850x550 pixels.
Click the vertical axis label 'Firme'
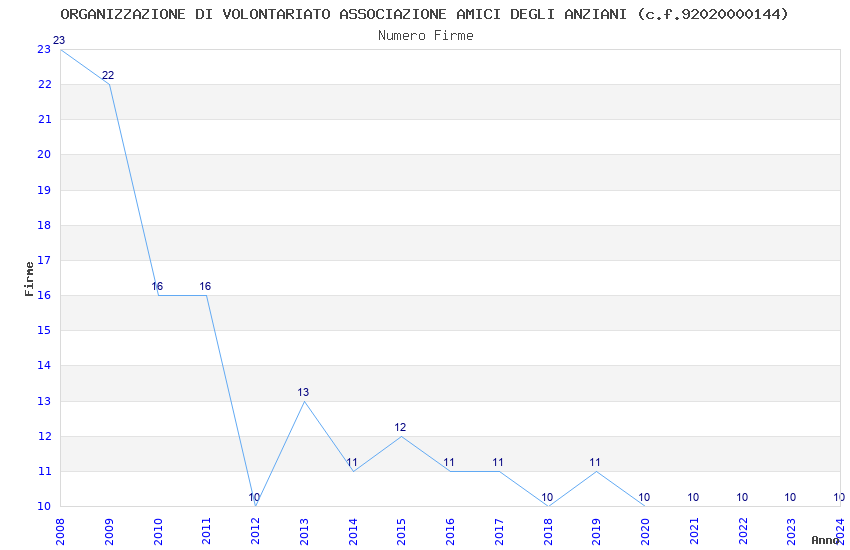pos(29,279)
